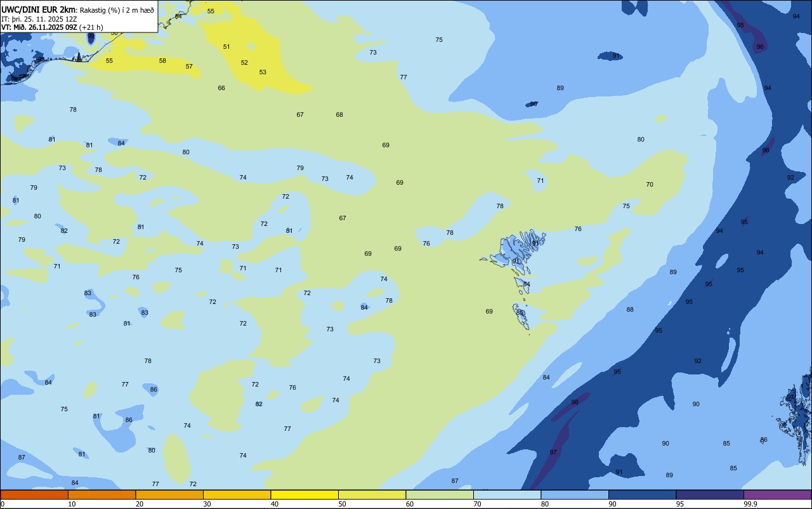Click the map value '53'
The height and width of the screenshot is (509, 812).
coord(263,72)
